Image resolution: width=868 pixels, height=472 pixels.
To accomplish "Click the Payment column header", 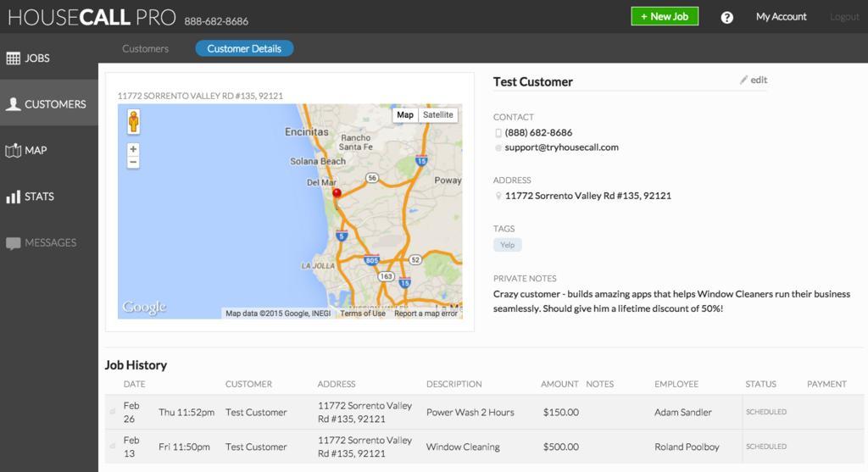I will [826, 384].
